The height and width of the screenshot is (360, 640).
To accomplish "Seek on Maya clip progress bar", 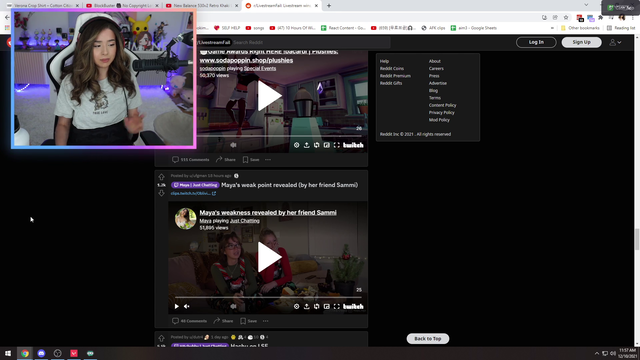I will point(269,298).
